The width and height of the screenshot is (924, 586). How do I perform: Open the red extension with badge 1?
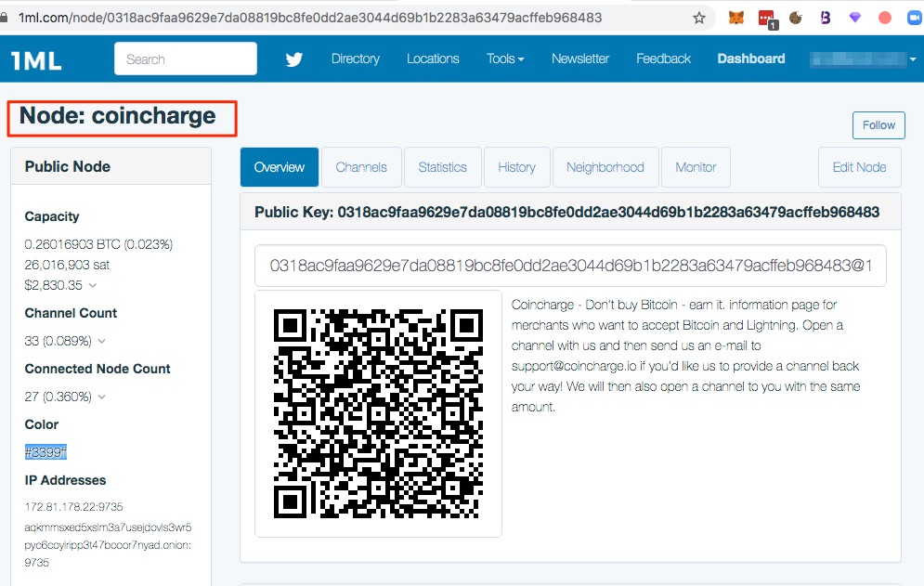768,19
